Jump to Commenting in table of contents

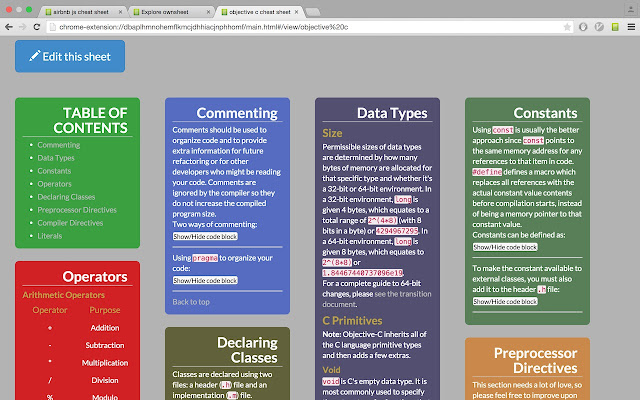pyautogui.click(x=59, y=145)
